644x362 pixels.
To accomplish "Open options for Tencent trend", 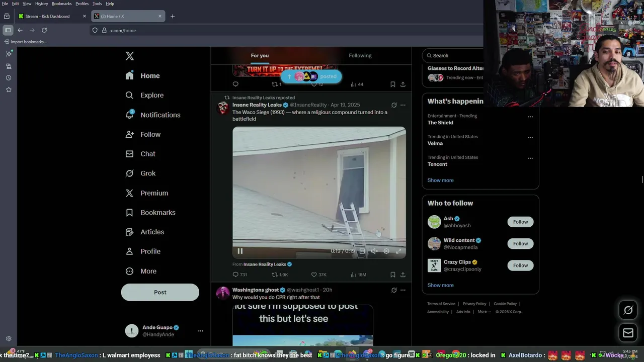I will (x=530, y=158).
